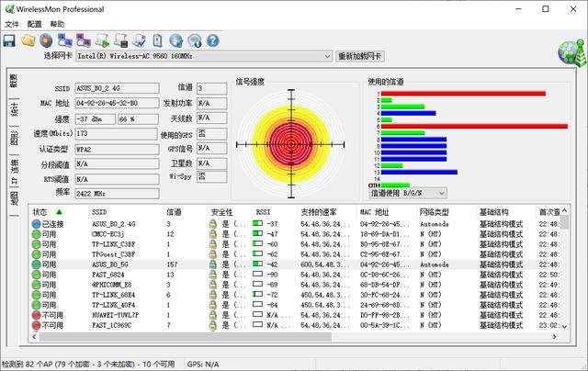Click the open folder toolbar icon
Screen dimensions: 588x371
click(x=28, y=40)
